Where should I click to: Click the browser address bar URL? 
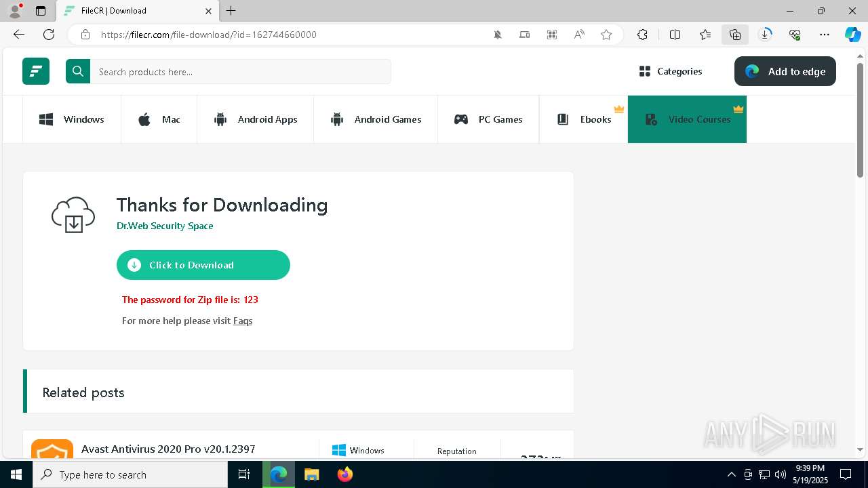209,35
